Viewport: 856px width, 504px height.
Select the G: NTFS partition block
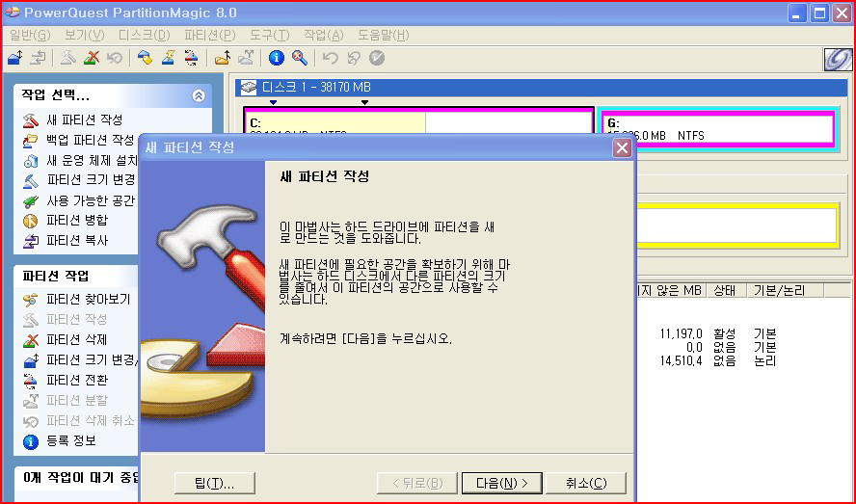718,129
